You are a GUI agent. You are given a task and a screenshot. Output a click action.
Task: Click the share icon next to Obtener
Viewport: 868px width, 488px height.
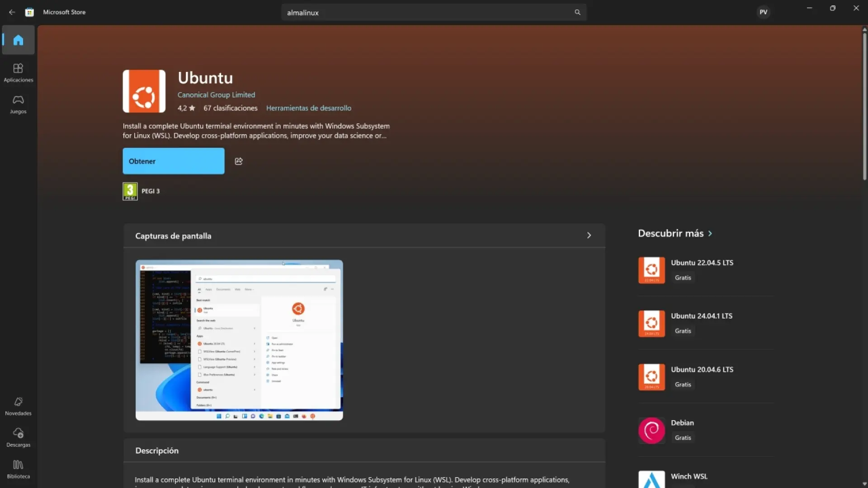[x=239, y=161]
